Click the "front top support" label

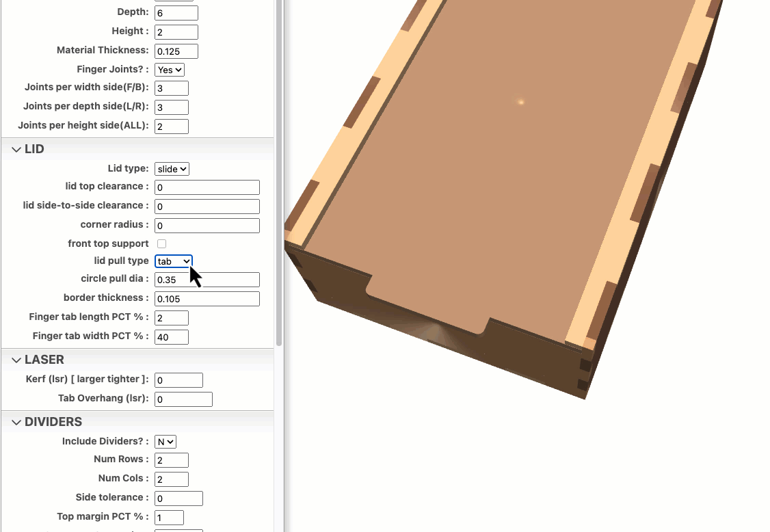point(108,244)
